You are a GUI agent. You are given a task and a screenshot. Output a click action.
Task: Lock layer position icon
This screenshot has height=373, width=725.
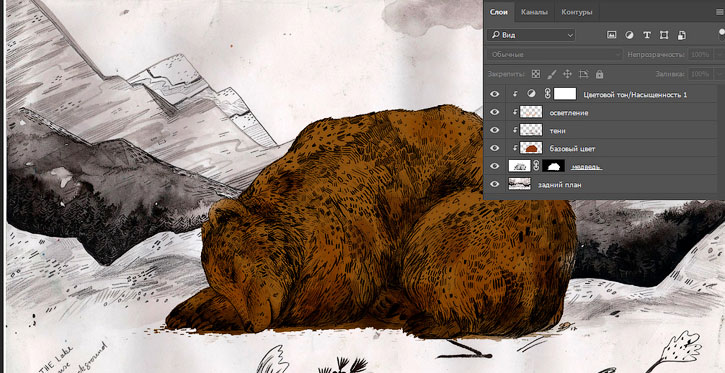(567, 74)
